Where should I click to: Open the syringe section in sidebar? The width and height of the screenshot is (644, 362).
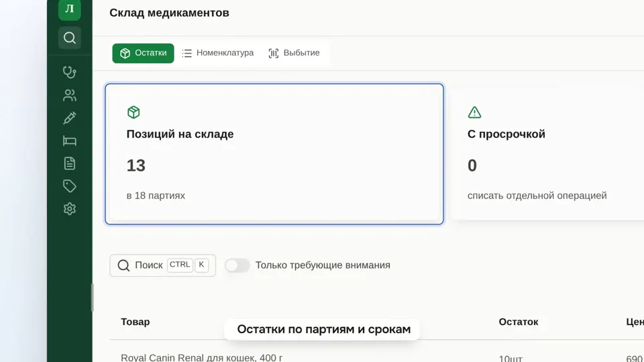pos(69,118)
